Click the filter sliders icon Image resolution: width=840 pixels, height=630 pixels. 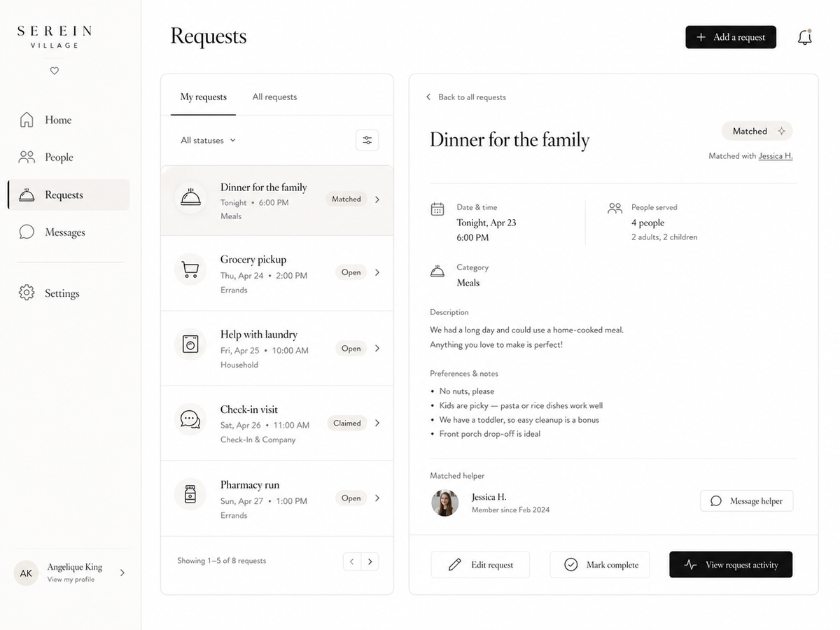367,140
